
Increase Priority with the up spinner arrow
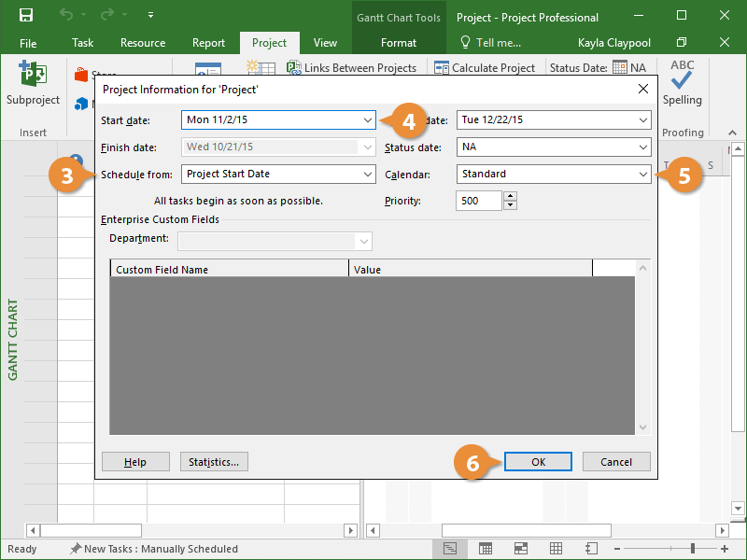point(510,196)
